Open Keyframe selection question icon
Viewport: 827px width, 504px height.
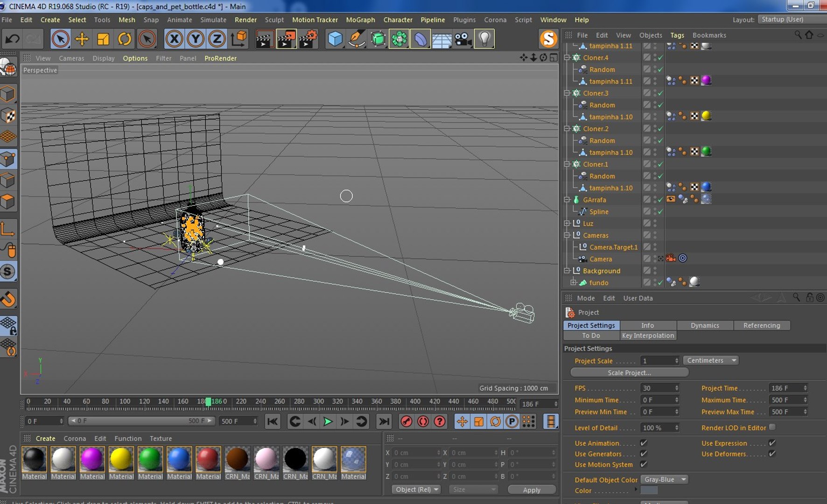point(440,421)
